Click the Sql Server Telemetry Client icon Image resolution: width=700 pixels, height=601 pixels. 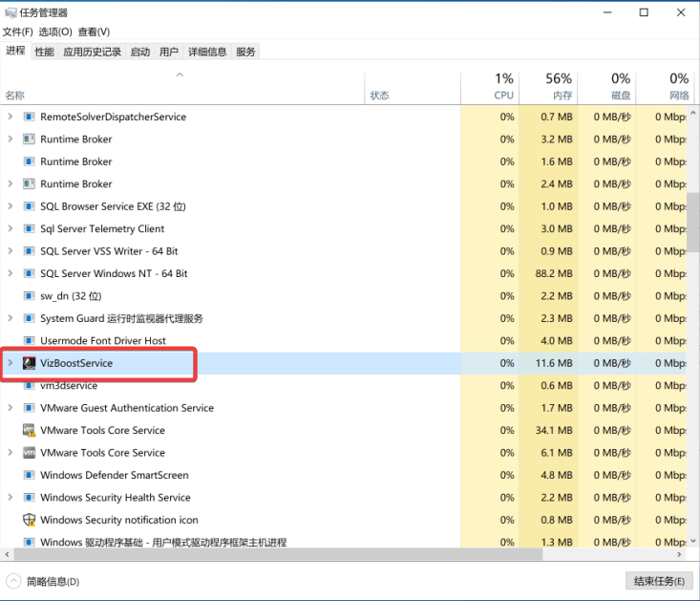[x=29, y=228]
